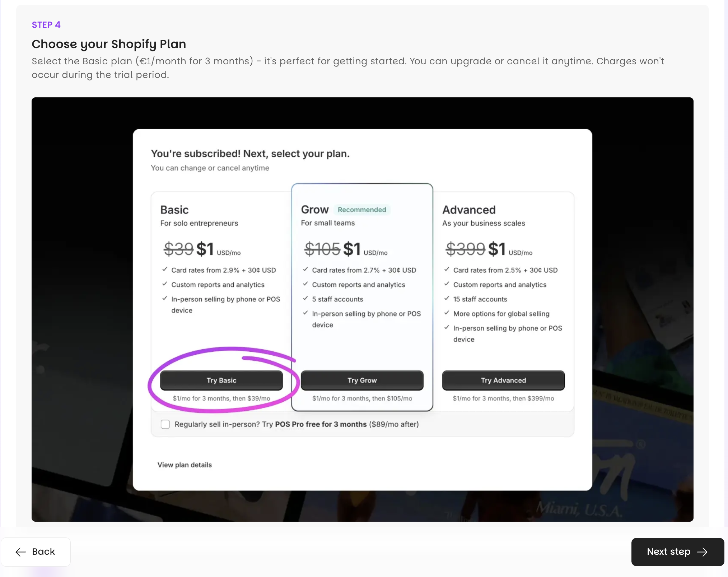Click checkmark beside 'More options for global selling'
This screenshot has width=728, height=577.
(x=447, y=313)
